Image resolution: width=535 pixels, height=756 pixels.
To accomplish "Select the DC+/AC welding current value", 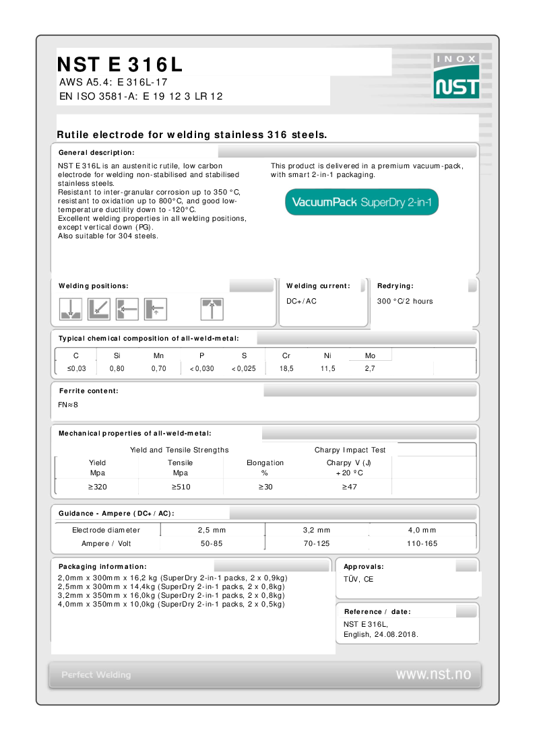I will coord(301,302).
